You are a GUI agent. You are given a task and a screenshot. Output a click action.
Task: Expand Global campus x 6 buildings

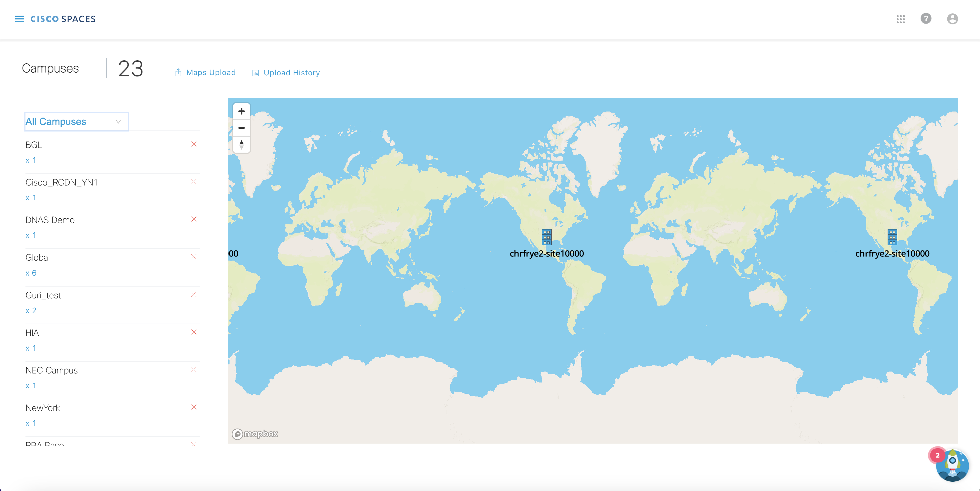click(x=31, y=273)
